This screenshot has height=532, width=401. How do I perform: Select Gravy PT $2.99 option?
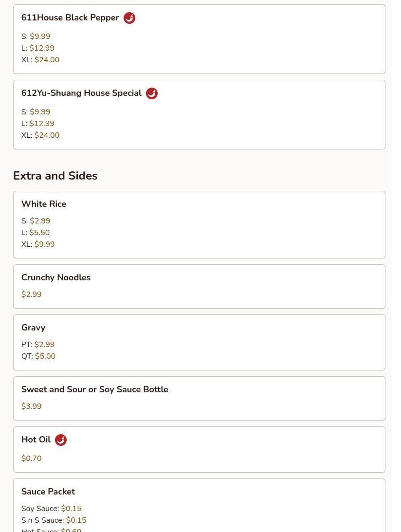click(x=38, y=345)
